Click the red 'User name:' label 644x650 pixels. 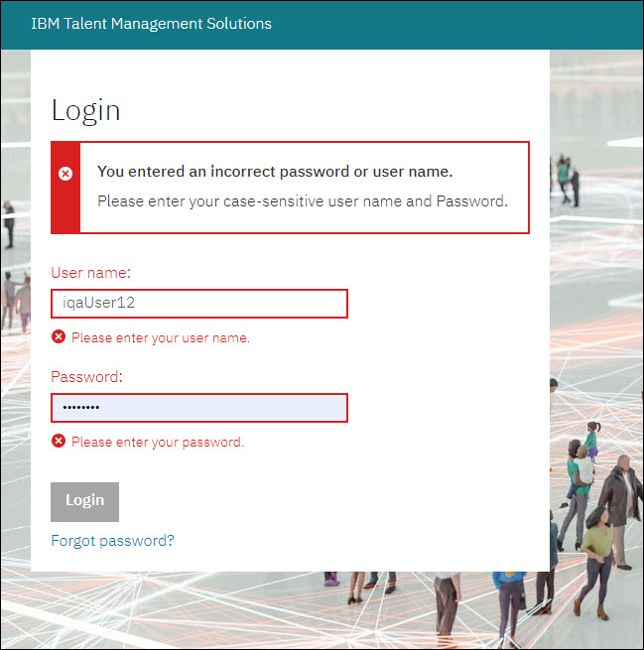[x=91, y=272]
